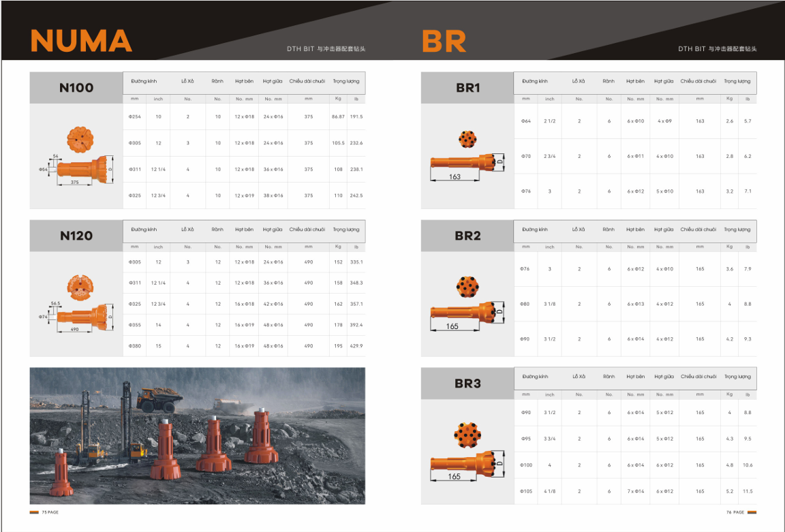The image size is (785, 532).
Task: Select the 'Φ380' diameter cell in N120
Action: tap(135, 346)
